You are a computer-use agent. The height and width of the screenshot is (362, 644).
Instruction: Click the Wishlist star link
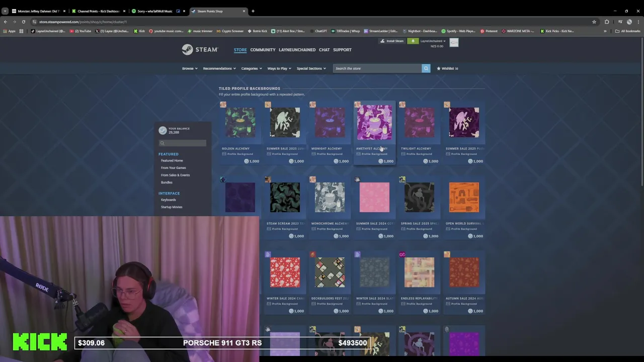tap(447, 68)
